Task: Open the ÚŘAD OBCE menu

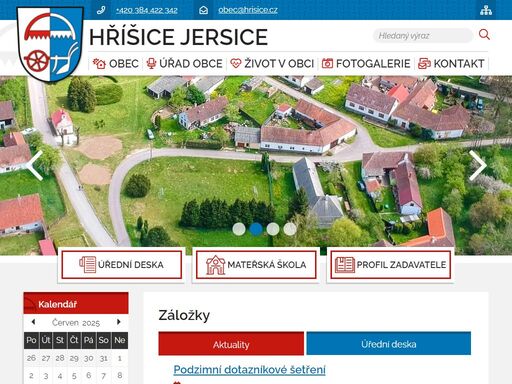Action: 185,63
